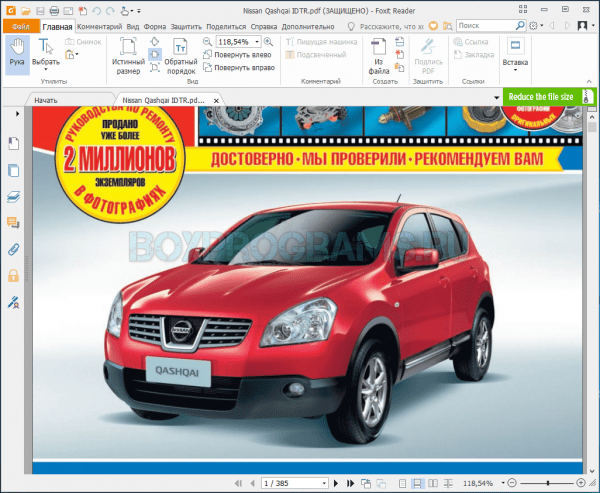Click the create from clipboard icon in Создать
The image size is (600, 493).
point(399,68)
